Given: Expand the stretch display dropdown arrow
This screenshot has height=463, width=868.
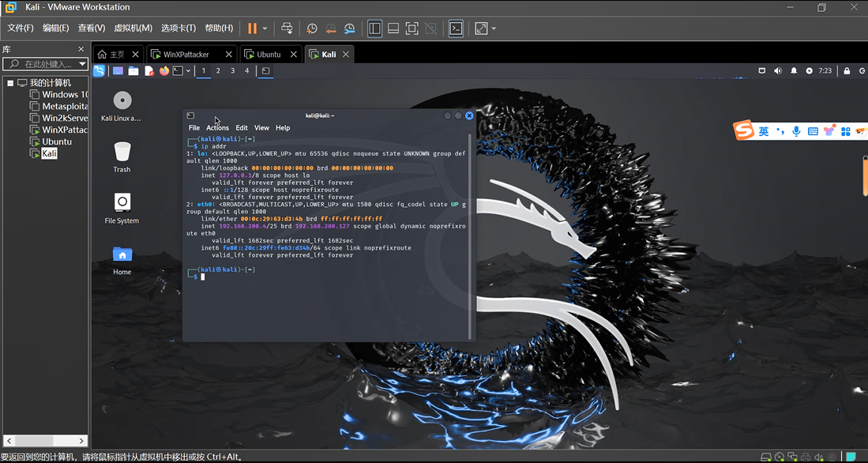Looking at the screenshot, I should coord(494,28).
